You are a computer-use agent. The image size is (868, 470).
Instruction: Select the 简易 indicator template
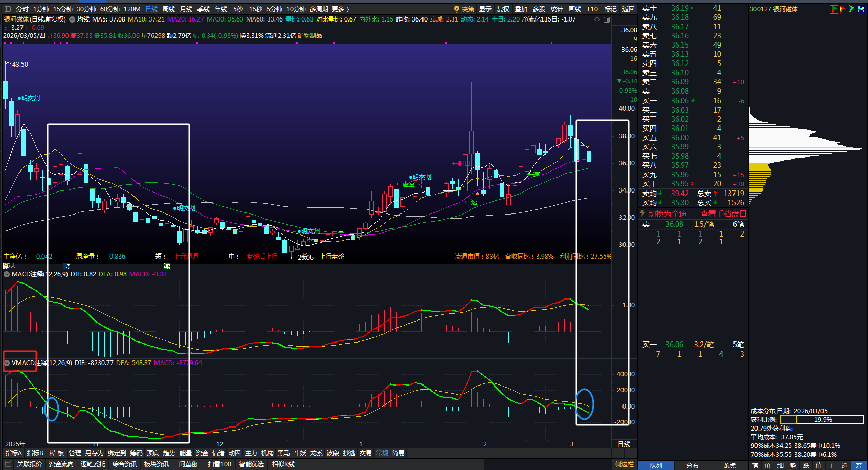(398, 453)
